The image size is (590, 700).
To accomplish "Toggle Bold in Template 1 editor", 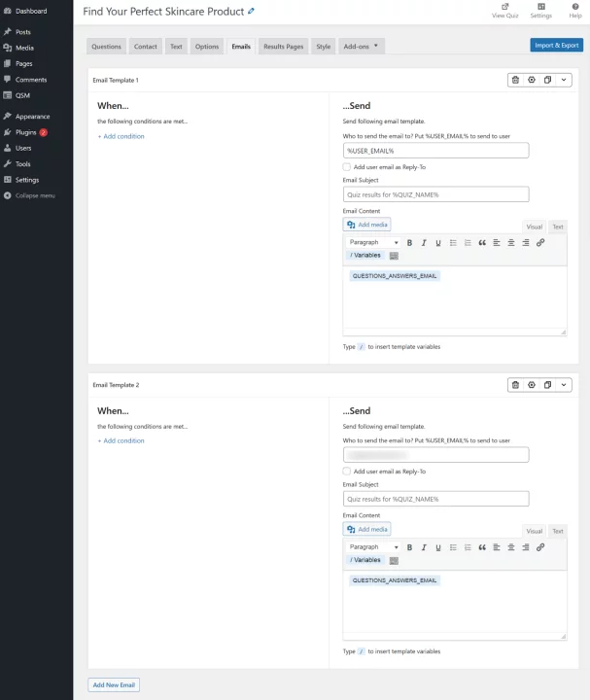I will tap(409, 243).
